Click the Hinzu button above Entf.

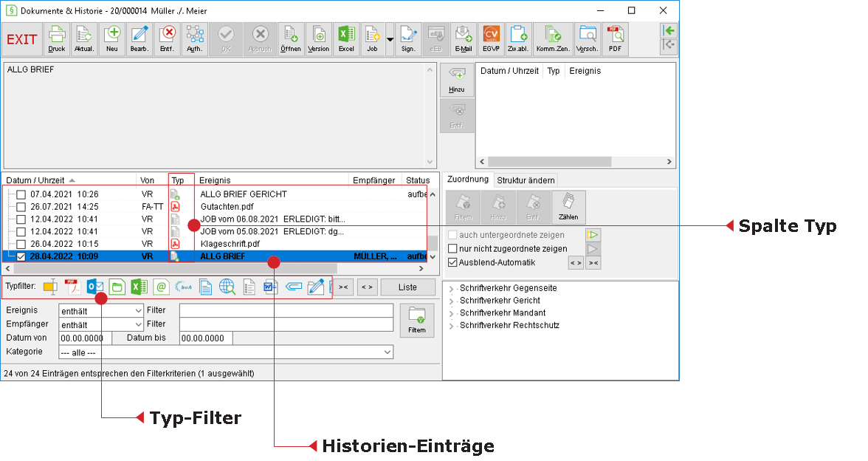(457, 80)
